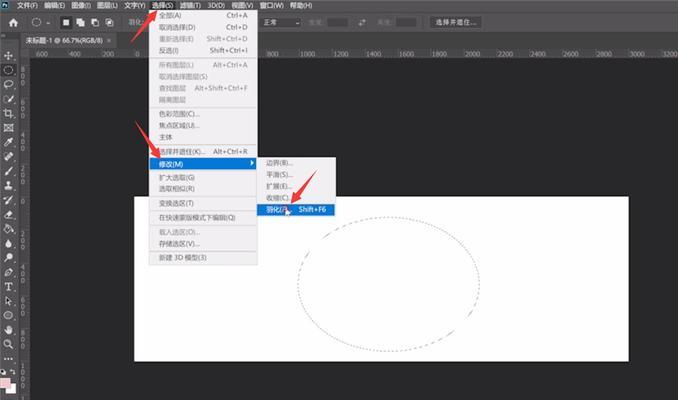Open the 滤镜(T) menu
The image size is (678, 400).
click(x=190, y=6)
